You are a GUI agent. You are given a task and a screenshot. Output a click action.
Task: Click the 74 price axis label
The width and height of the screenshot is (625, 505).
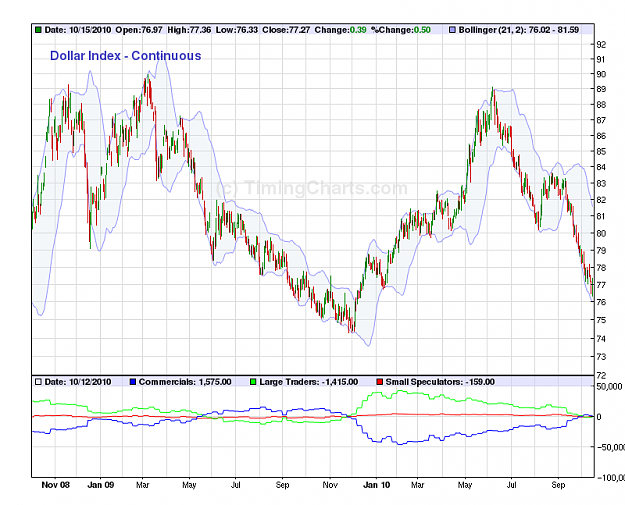click(601, 339)
